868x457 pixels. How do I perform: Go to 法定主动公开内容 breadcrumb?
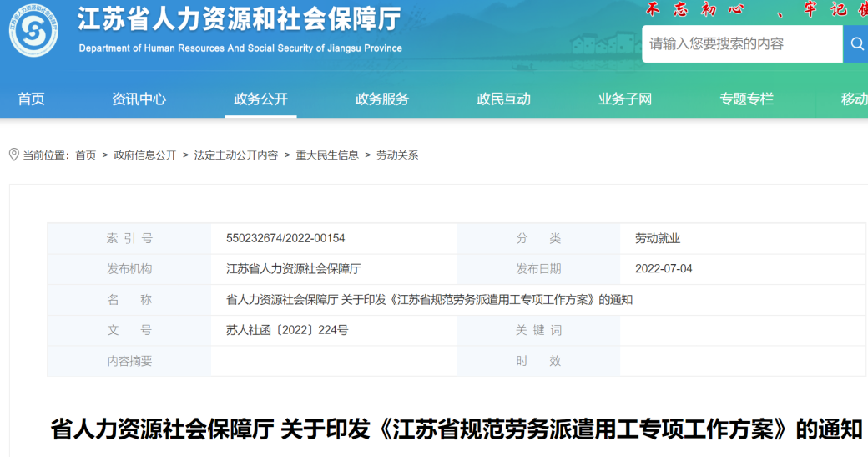236,155
